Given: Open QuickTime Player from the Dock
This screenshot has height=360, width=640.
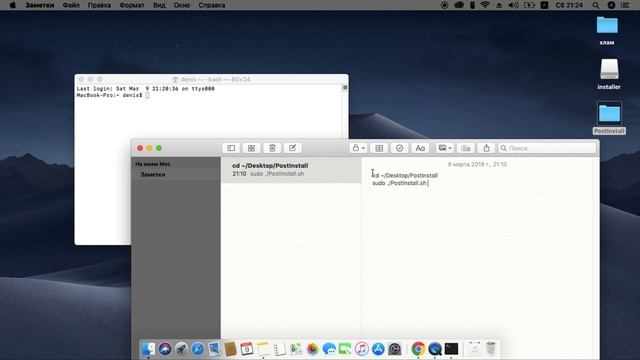Looking at the screenshot, I should click(x=435, y=349).
